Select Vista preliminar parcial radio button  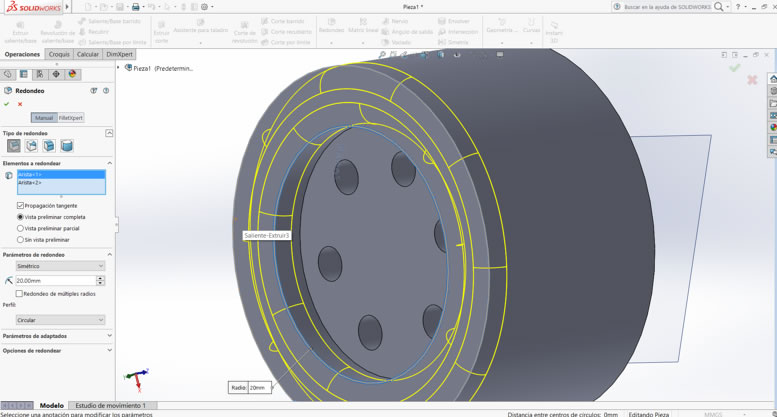coord(20,228)
